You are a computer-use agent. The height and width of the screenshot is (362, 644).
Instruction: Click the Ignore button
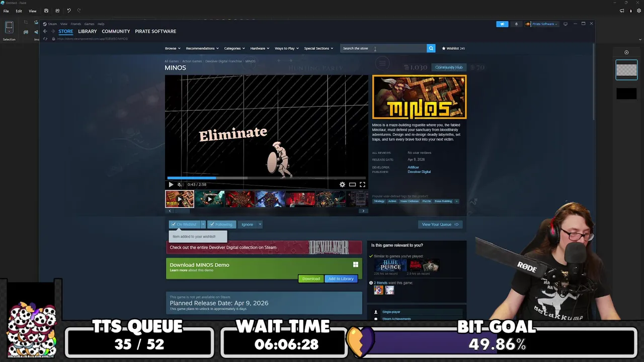click(x=247, y=224)
